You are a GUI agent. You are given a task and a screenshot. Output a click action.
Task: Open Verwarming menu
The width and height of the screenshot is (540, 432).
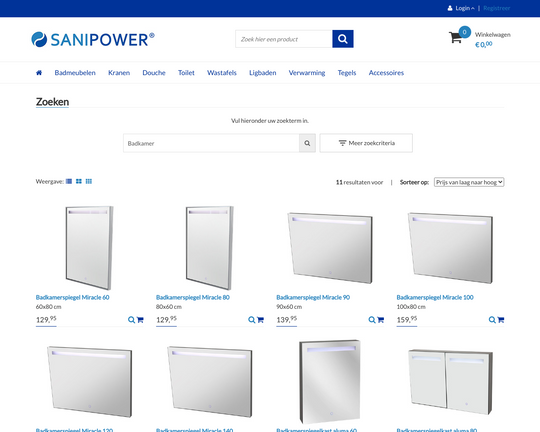pyautogui.click(x=307, y=73)
